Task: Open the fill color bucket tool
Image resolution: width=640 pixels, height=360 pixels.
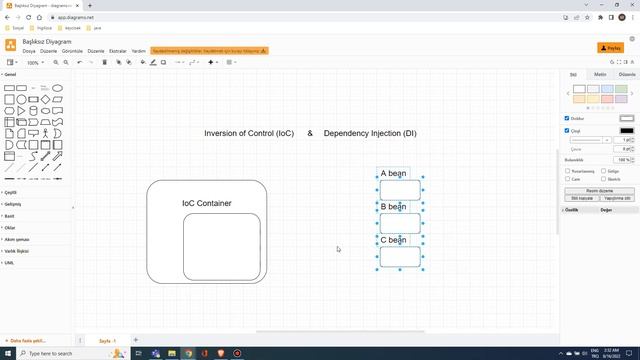Action: click(143, 62)
